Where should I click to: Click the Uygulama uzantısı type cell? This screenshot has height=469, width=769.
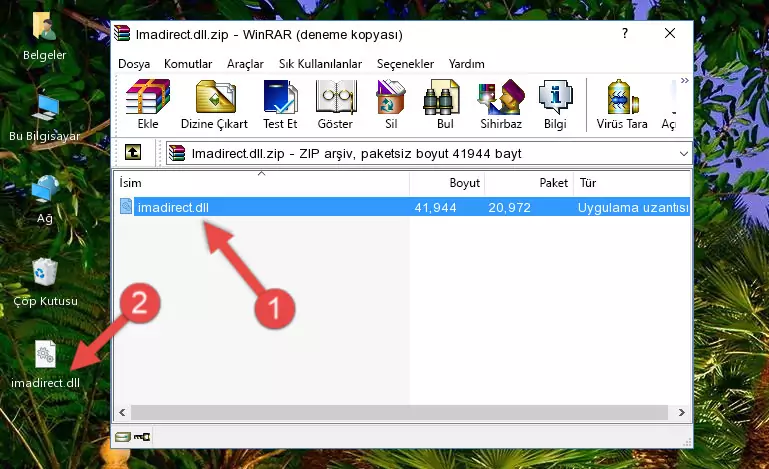click(633, 208)
